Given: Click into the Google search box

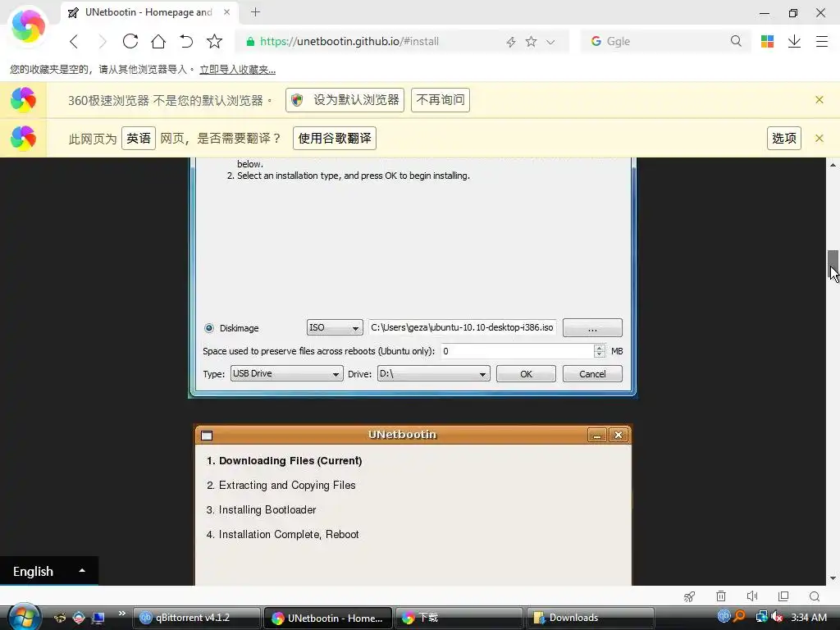Looking at the screenshot, I should 664,41.
